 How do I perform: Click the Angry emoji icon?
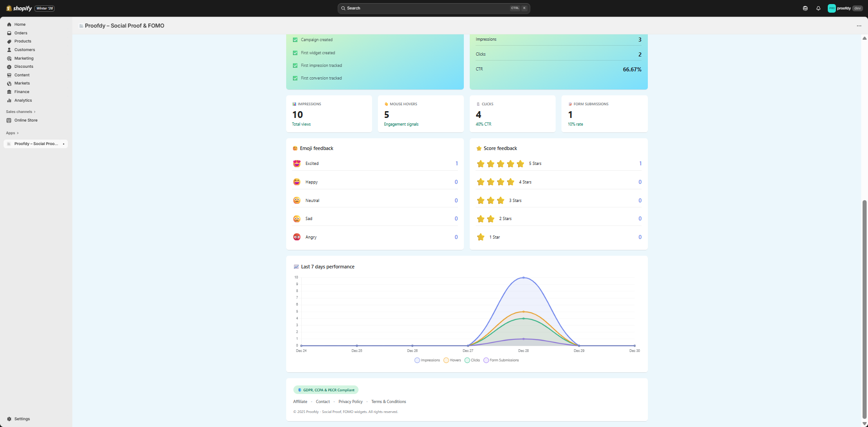tap(297, 237)
